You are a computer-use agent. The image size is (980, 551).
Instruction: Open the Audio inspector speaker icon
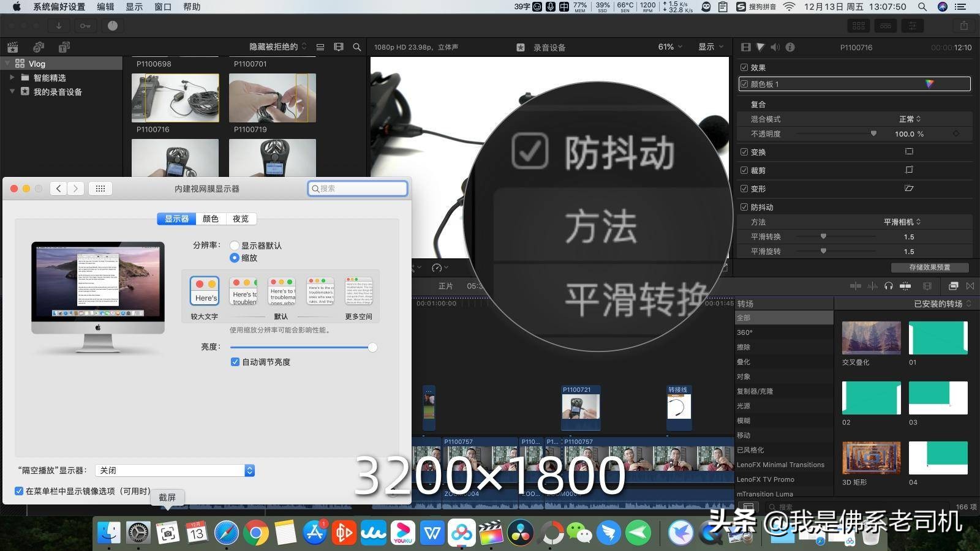tap(775, 47)
